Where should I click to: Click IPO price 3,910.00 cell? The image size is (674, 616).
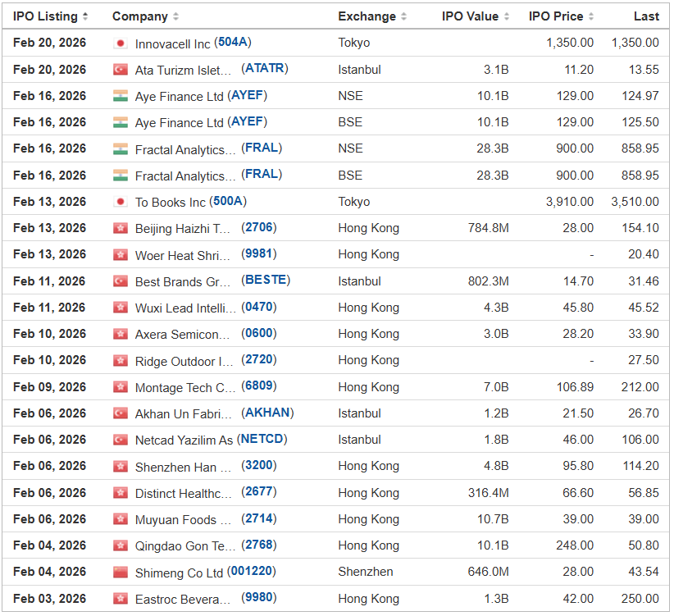(x=570, y=202)
